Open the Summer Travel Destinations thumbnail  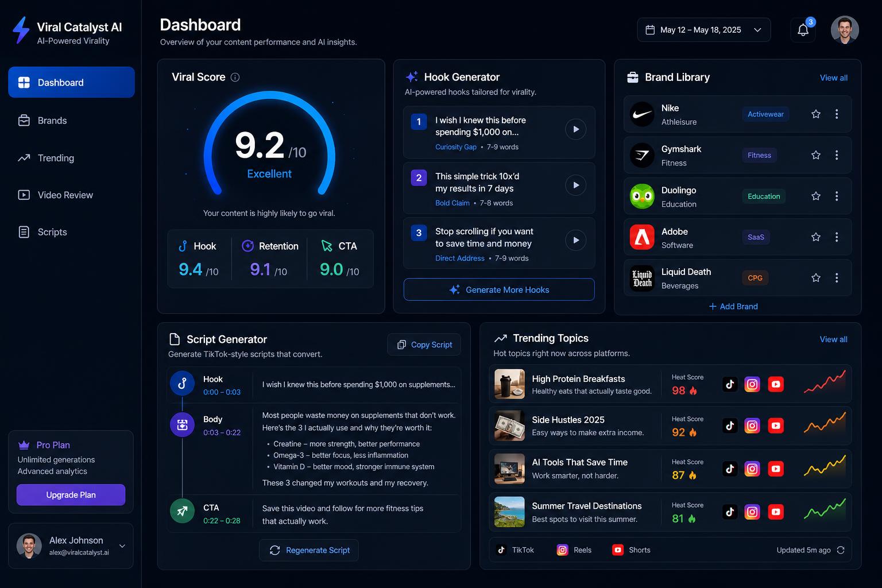coord(509,512)
